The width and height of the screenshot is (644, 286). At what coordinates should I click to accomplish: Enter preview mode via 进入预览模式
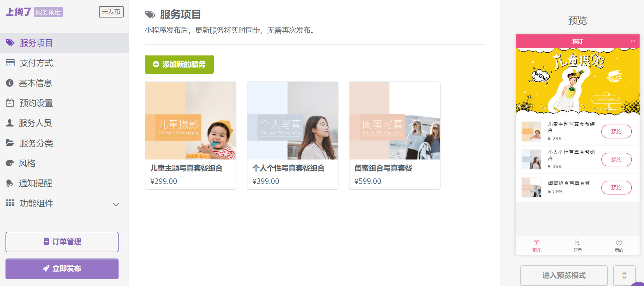564,275
